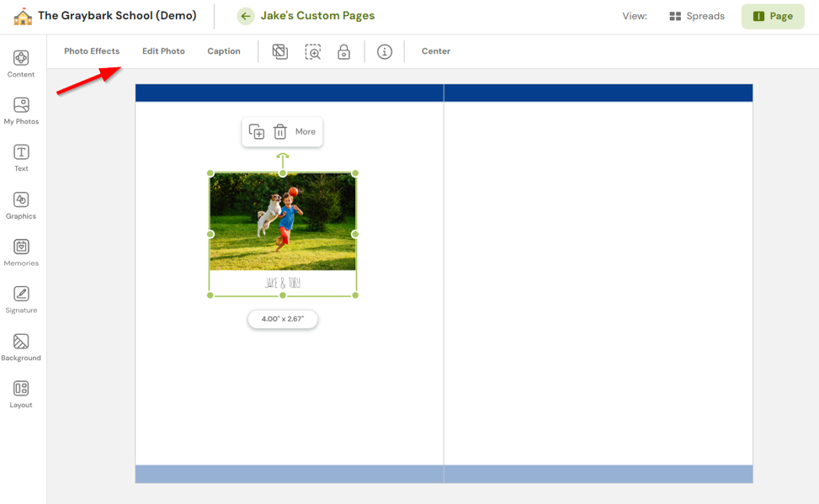Viewport: 819px width, 504px height.
Task: Go back with the green arrow
Action: tap(244, 15)
